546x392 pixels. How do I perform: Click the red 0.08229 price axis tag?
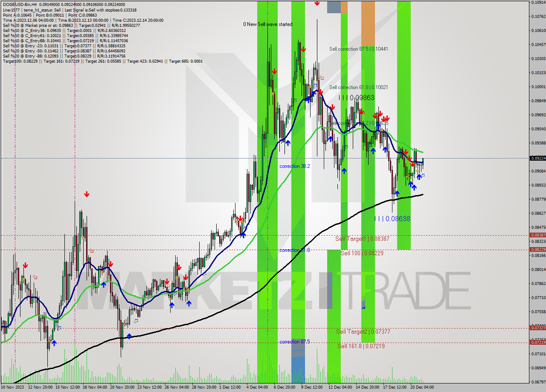click(x=537, y=249)
